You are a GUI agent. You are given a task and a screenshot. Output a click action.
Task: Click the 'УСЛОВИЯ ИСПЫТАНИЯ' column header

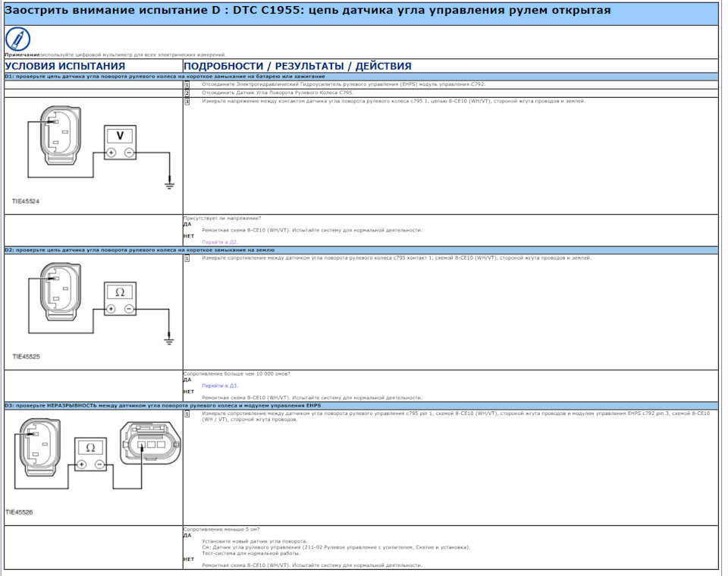pyautogui.click(x=65, y=66)
